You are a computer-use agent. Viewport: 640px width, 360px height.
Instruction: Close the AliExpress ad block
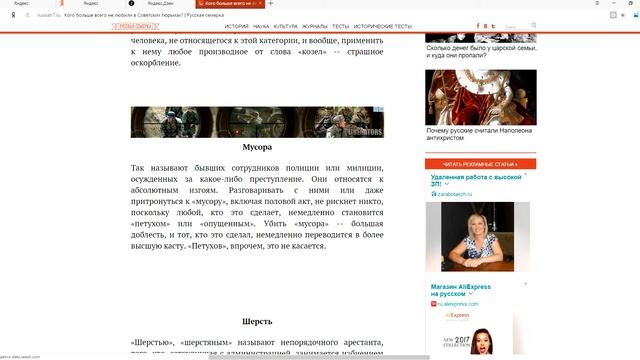tap(526, 283)
